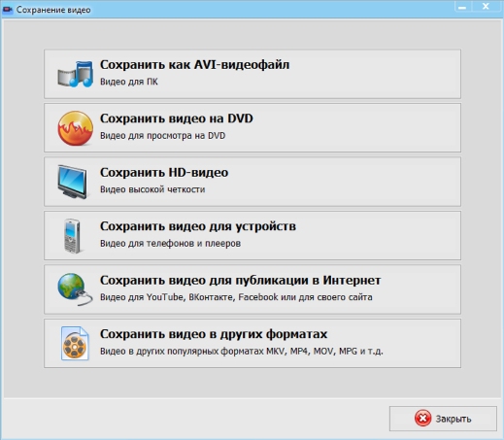Click the film strip and music note icon
This screenshot has height=440, width=504.
(76, 74)
